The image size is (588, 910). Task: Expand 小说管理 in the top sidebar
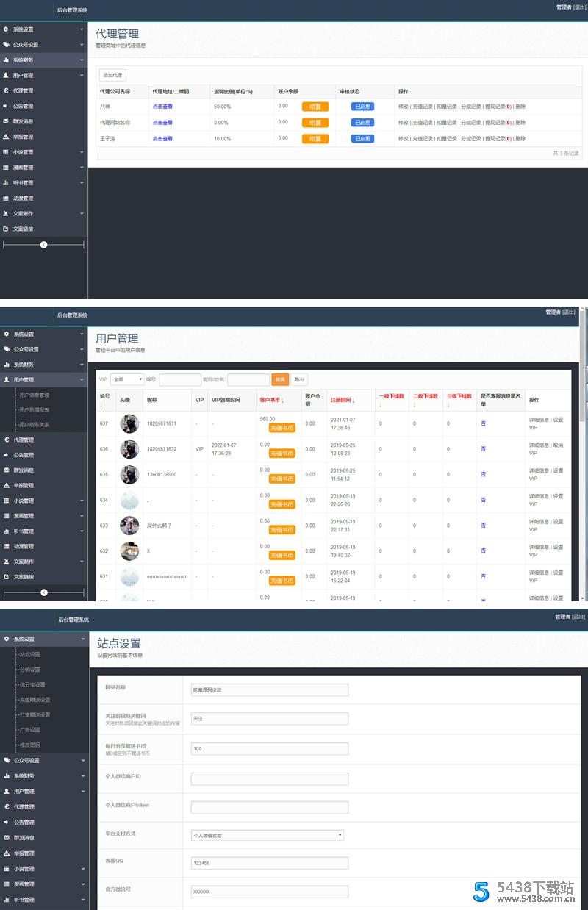(x=43, y=152)
